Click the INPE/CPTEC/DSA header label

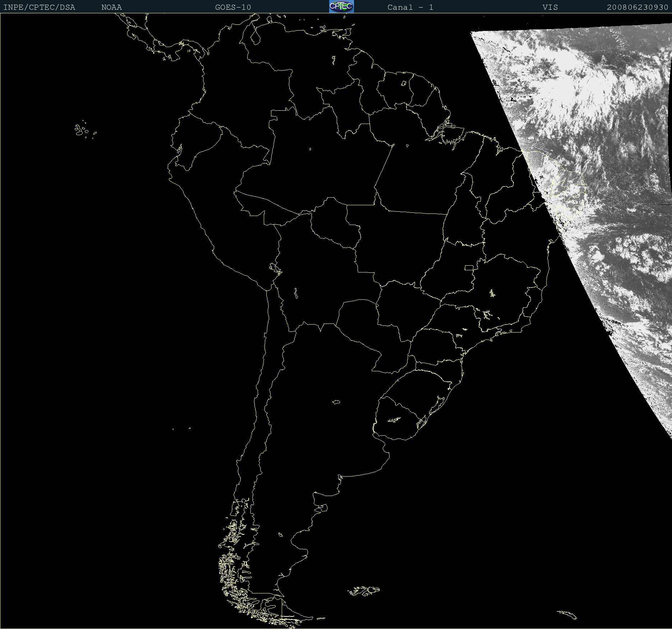(39, 7)
